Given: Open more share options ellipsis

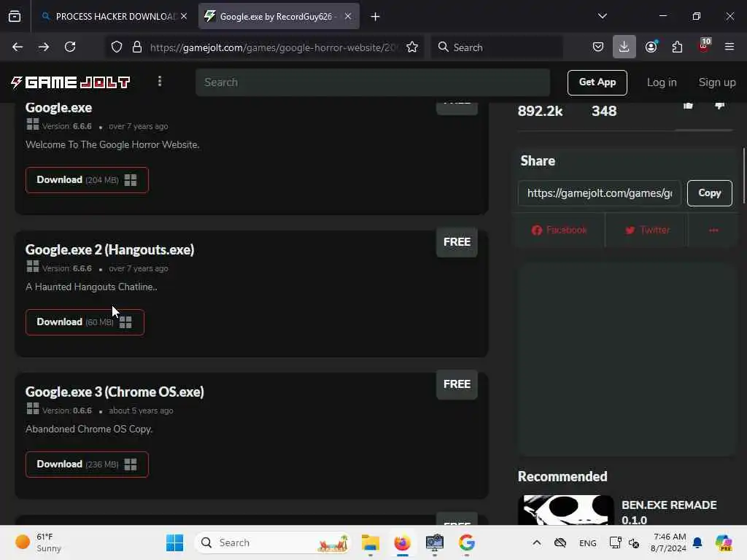Looking at the screenshot, I should point(713,230).
